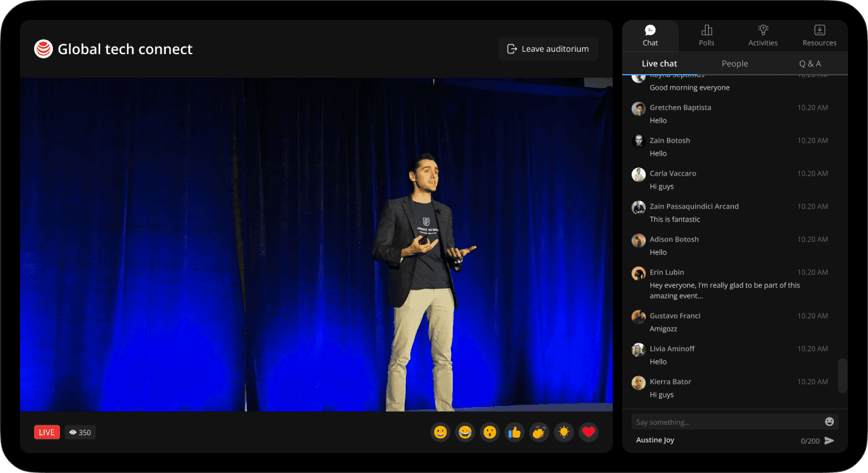Open the Resources tab

coord(820,36)
